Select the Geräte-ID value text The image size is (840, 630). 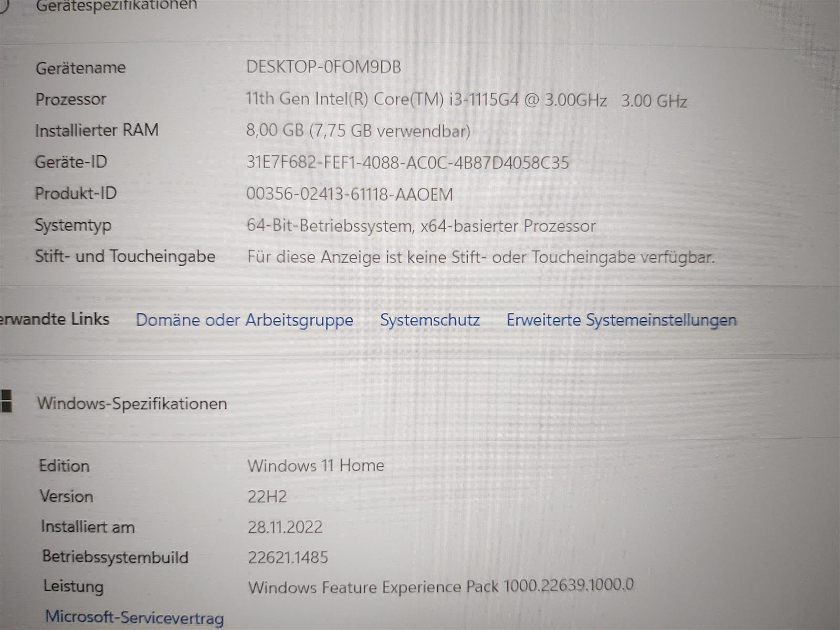[407, 163]
